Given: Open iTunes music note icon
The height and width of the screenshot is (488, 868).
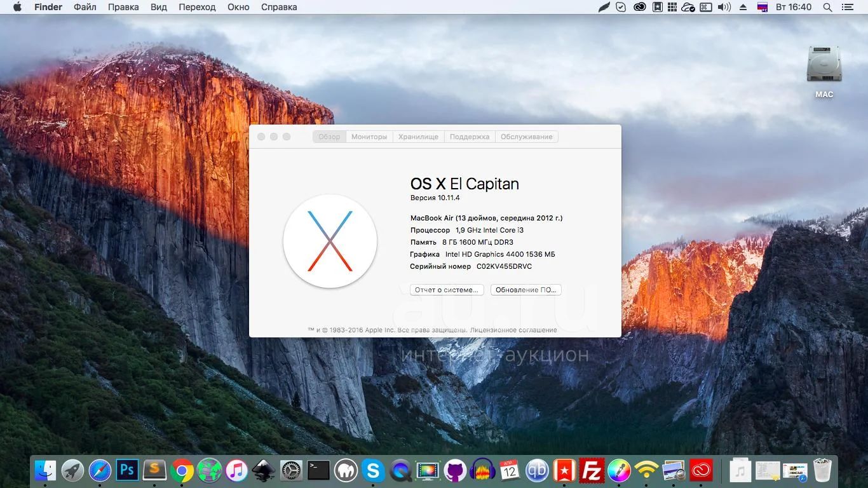Looking at the screenshot, I should tap(236, 470).
